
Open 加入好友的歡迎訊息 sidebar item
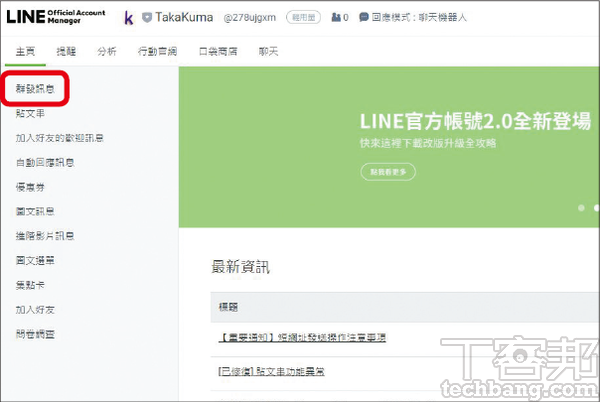[60, 138]
